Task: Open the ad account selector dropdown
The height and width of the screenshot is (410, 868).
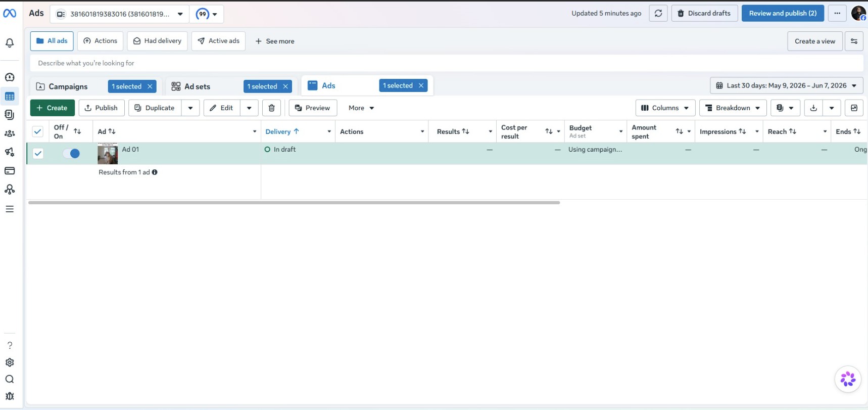Action: [120, 14]
